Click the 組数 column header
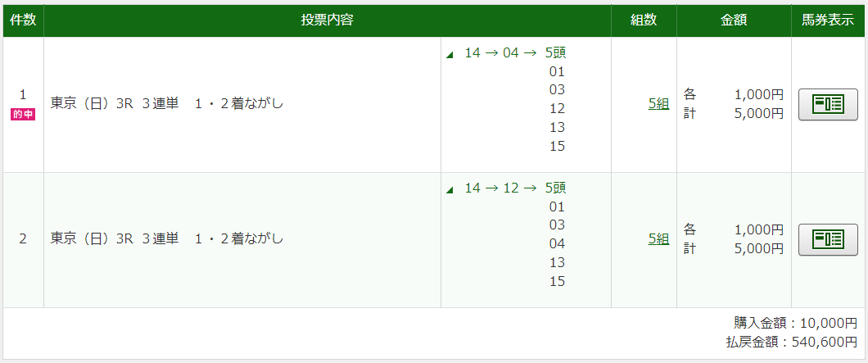 point(644,20)
